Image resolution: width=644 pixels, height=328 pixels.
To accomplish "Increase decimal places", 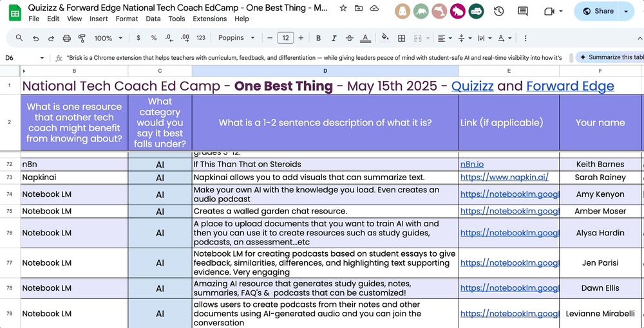I will tap(185, 38).
